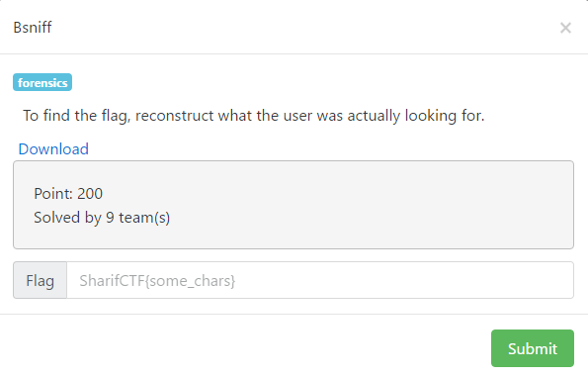This screenshot has height=377, width=588.
Task: Submit the flag
Action: (533, 348)
